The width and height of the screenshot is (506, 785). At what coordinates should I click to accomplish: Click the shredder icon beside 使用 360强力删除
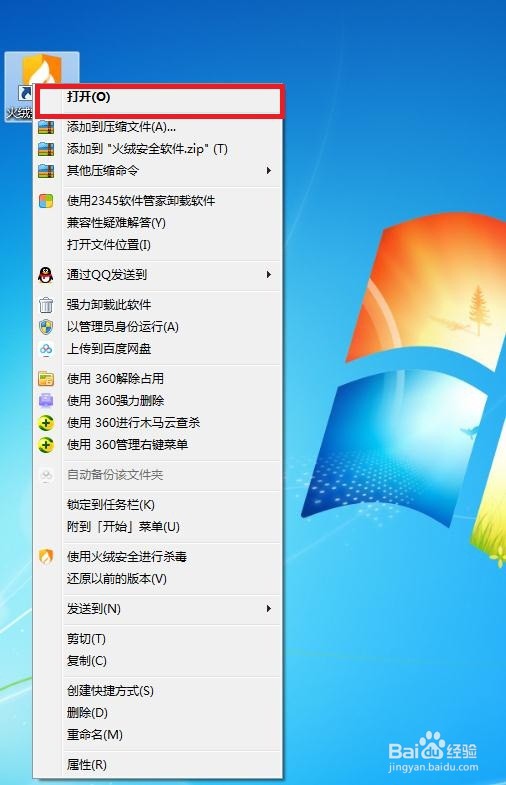coord(46,401)
